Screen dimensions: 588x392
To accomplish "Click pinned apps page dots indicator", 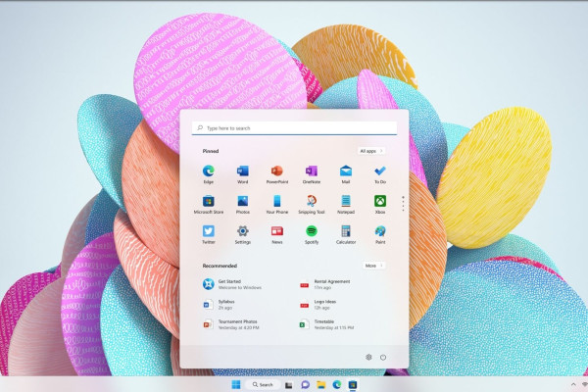I will [403, 203].
